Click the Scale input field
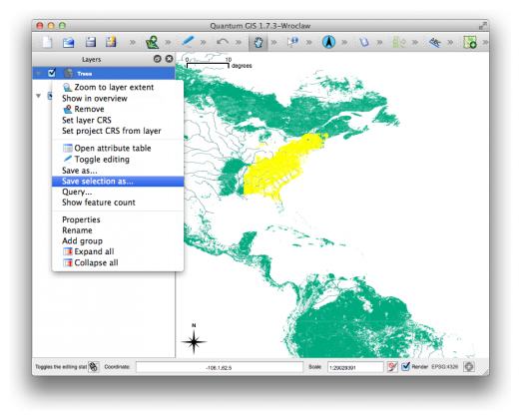The height and width of the screenshot is (420, 521). click(x=355, y=367)
